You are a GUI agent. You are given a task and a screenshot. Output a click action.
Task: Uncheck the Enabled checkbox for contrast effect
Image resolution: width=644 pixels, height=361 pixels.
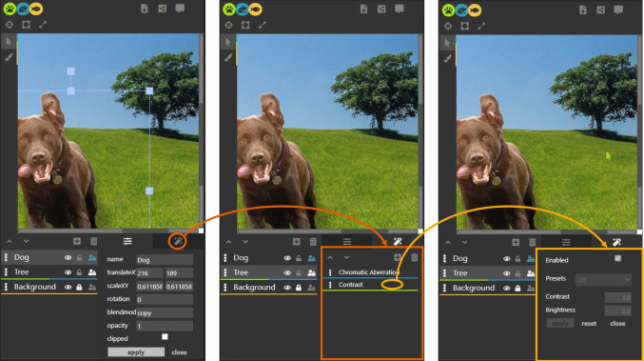(617, 258)
